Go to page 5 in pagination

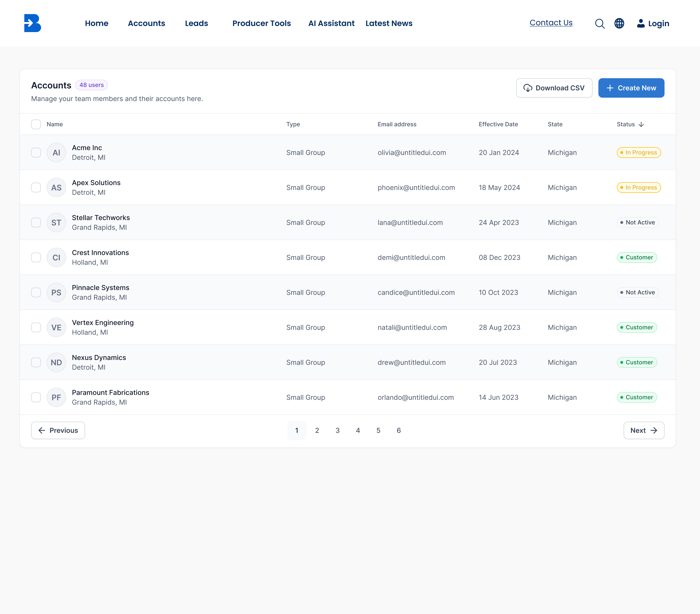pos(378,430)
